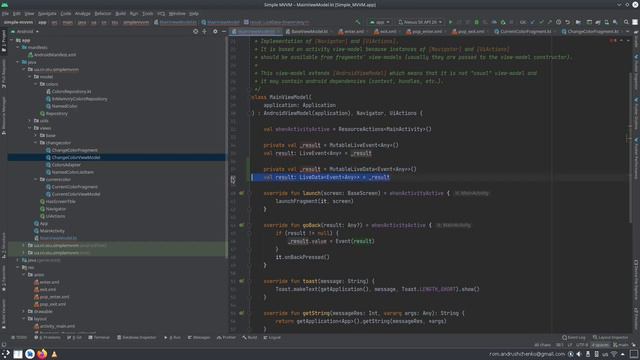This screenshot has height=360, width=640.
Task: Open the Event Log
Action: click(574, 338)
